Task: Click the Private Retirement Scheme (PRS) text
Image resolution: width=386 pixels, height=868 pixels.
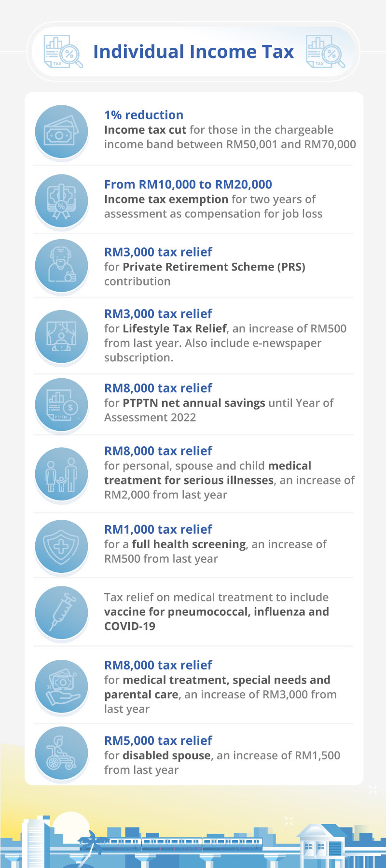Action: click(214, 267)
